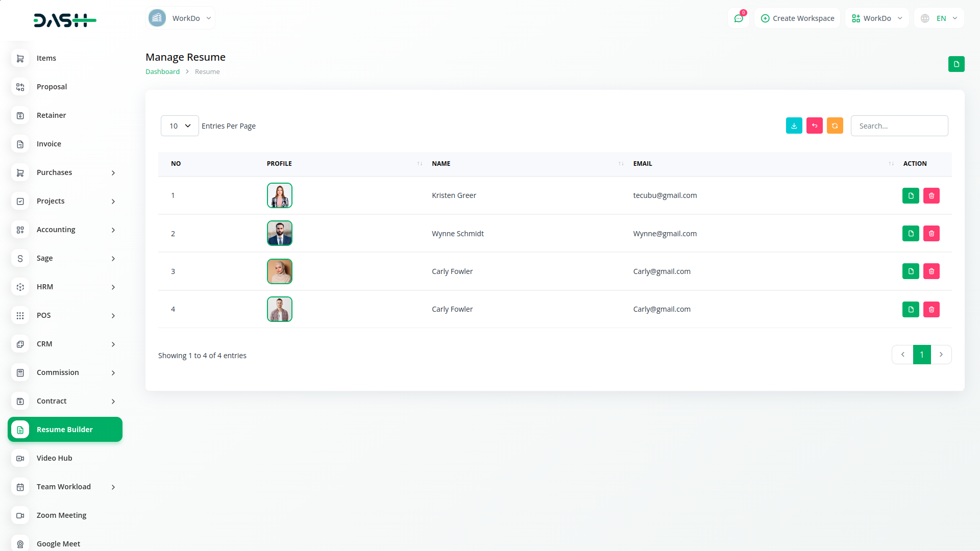Click into the Search input field

pyautogui.click(x=899, y=126)
